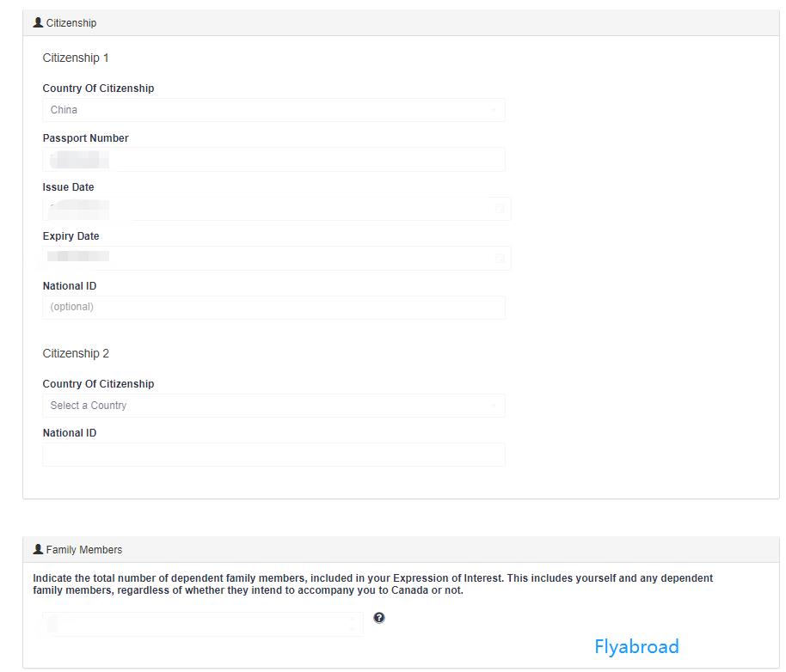
Task: Click the Citizenship 1 section heading
Action: pos(76,58)
